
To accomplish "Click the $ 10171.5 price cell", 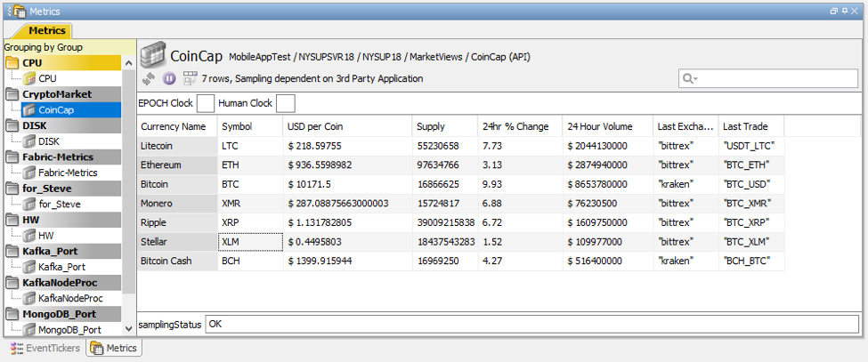I will coord(347,184).
